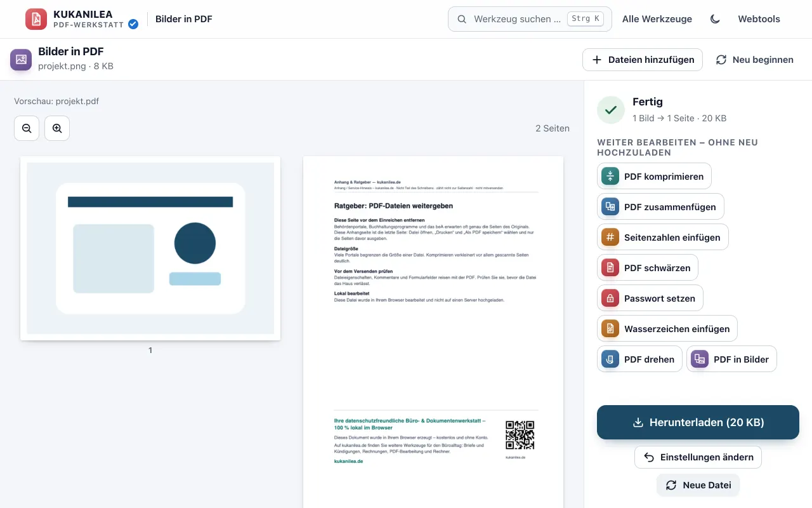The image size is (812, 508).
Task: Click the QR code on the Ratgeber page
Action: (x=520, y=435)
